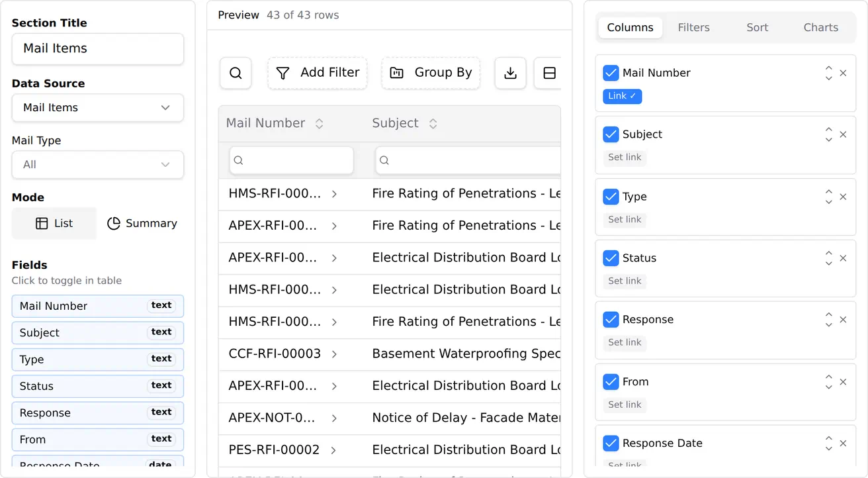Switch to the Sort tab
The width and height of the screenshot is (868, 478).
[757, 28]
